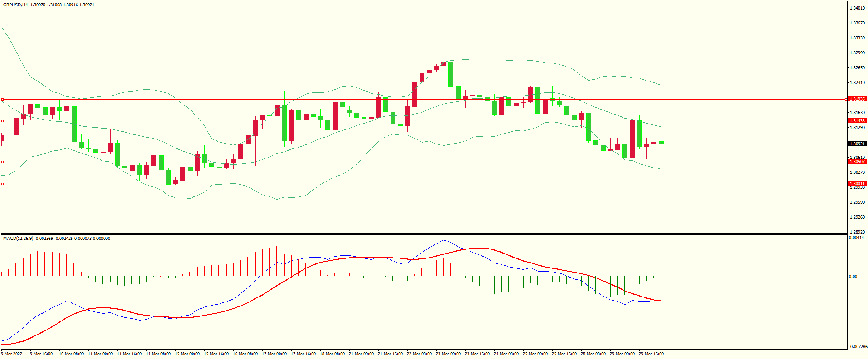This screenshot has height=359, width=868.
Task: Click the 21 Mar 16:00 time label
Action: 390,354
